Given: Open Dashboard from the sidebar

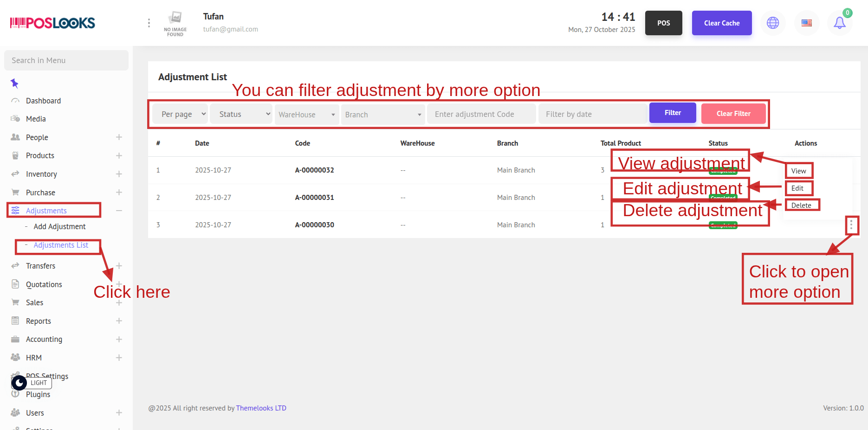Looking at the screenshot, I should pos(43,101).
